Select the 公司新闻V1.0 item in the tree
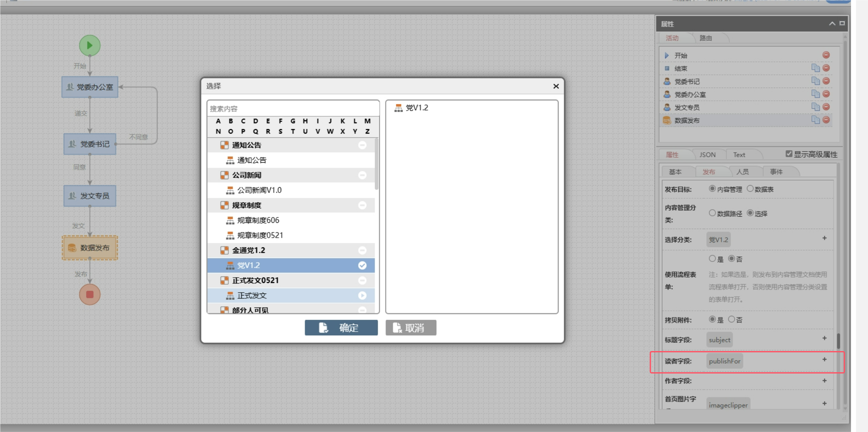Image resolution: width=868 pixels, height=432 pixels. click(291, 190)
